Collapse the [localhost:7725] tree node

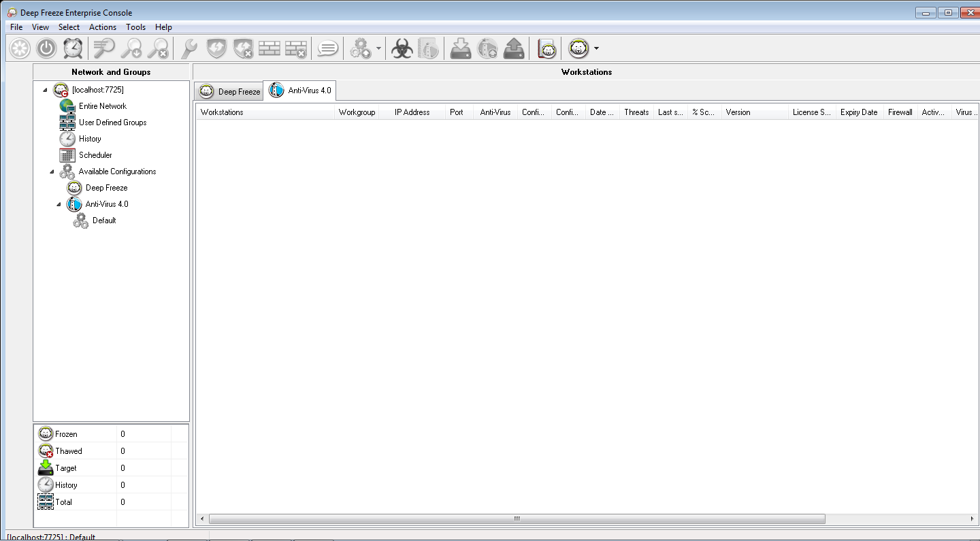tap(45, 90)
